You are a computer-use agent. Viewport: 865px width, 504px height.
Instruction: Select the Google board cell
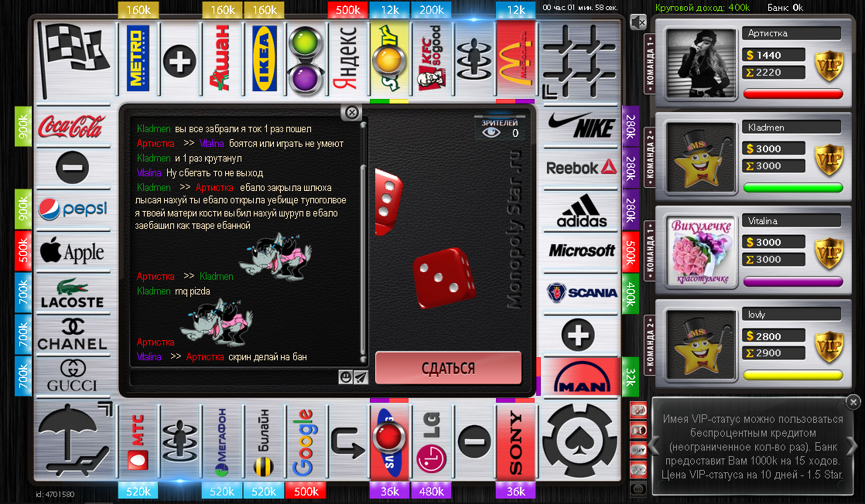tap(306, 442)
